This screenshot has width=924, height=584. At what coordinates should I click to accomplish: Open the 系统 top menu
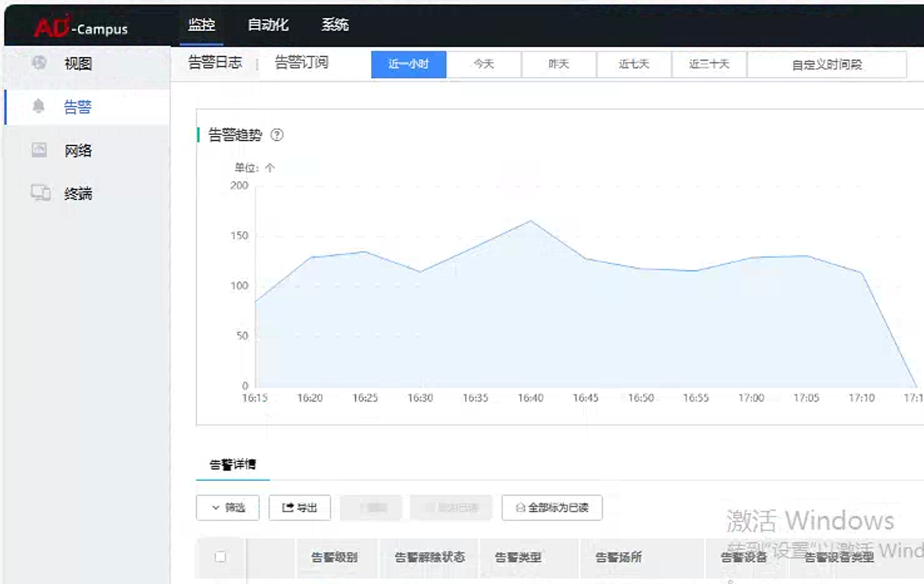pyautogui.click(x=335, y=25)
